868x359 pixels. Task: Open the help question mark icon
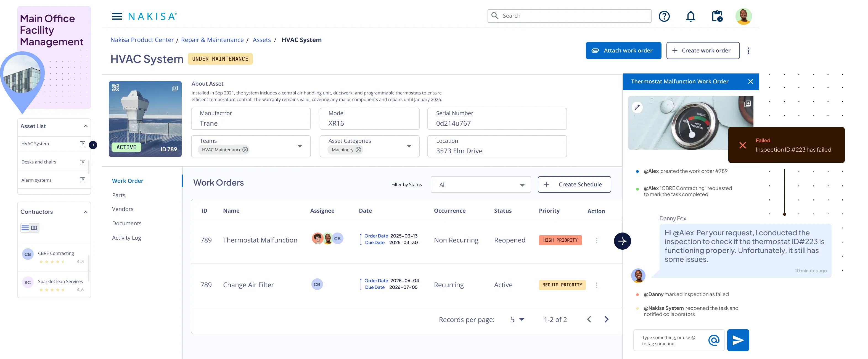tap(664, 16)
